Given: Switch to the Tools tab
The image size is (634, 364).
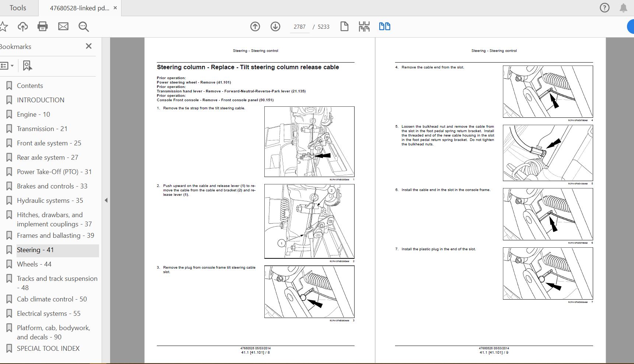Looking at the screenshot, I should [18, 8].
